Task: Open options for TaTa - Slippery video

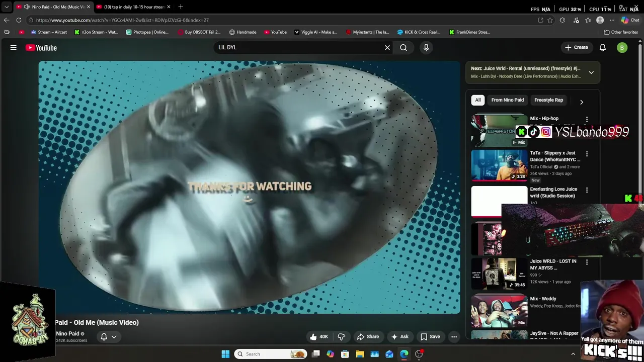Action: click(587, 154)
